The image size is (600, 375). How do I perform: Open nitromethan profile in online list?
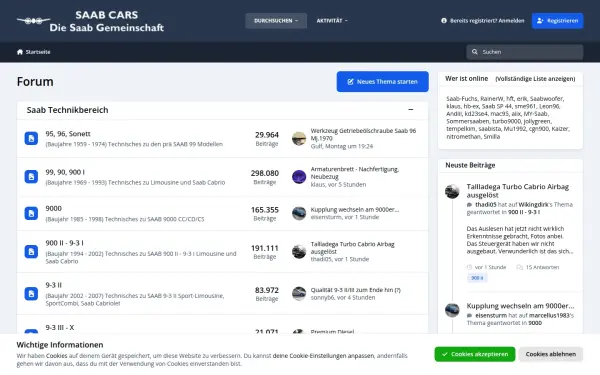tap(463, 136)
